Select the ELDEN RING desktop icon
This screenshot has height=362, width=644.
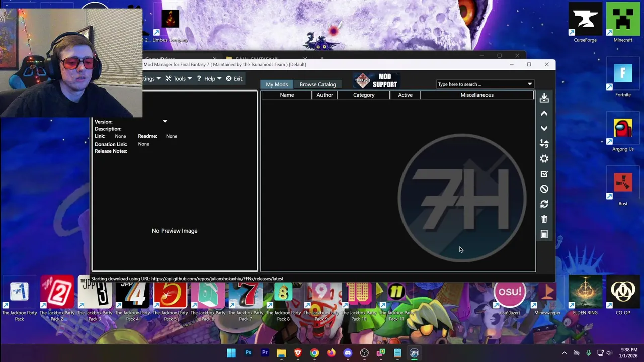coord(585,296)
